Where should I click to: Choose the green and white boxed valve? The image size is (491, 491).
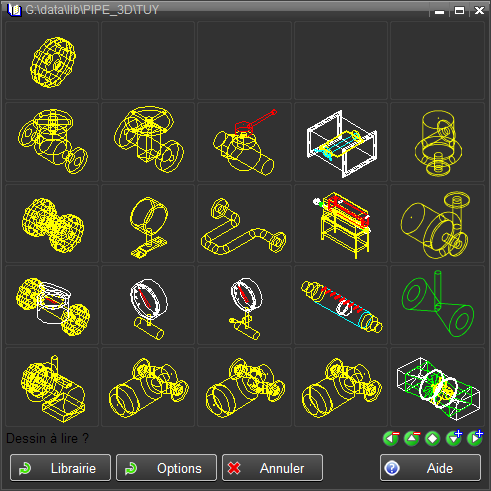(x=437, y=387)
